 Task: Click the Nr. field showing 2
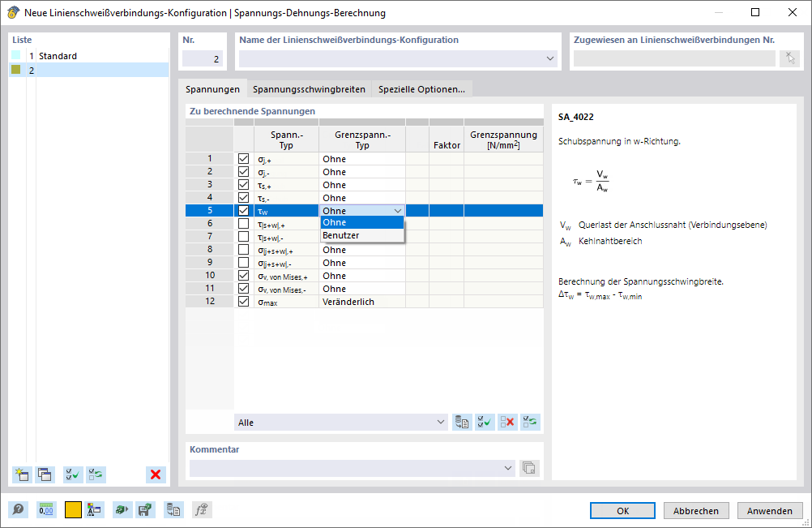(203, 58)
